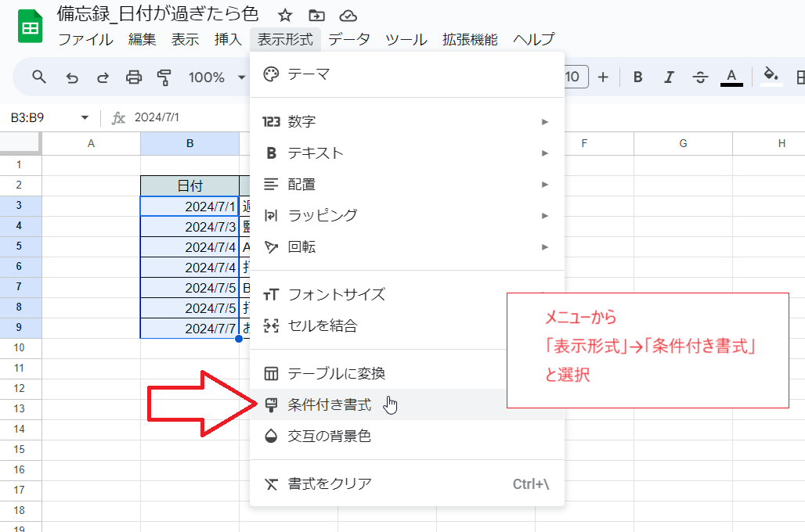Expand the 数字 submenu
805x532 pixels.
click(406, 121)
